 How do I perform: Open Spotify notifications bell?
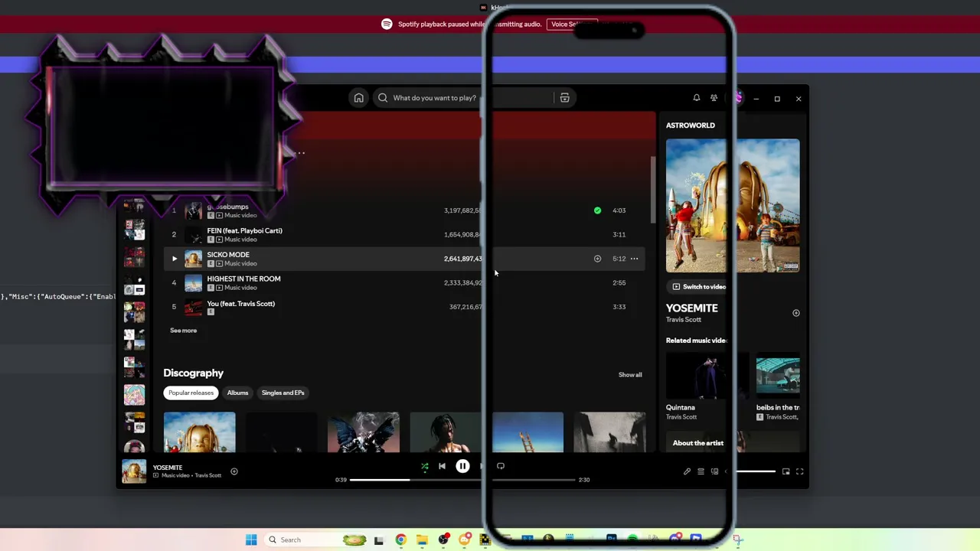[696, 98]
